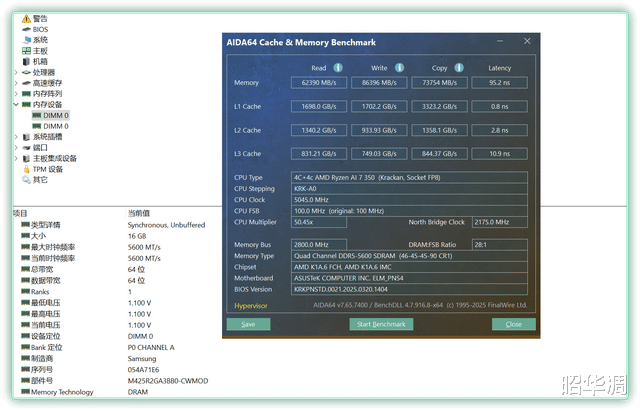
Task: Collapse the 内存设备 memory device node
Action: pos(15,104)
